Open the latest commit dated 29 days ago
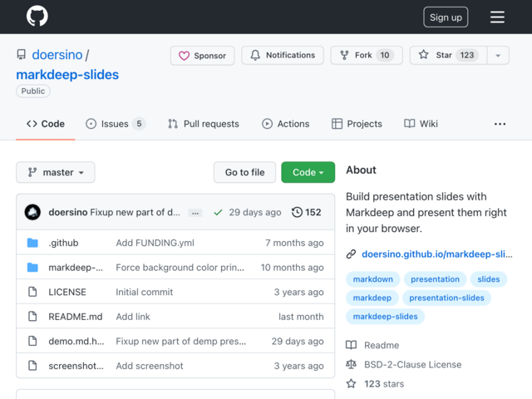Image resolution: width=532 pixels, height=399 pixels. pyautogui.click(x=255, y=213)
